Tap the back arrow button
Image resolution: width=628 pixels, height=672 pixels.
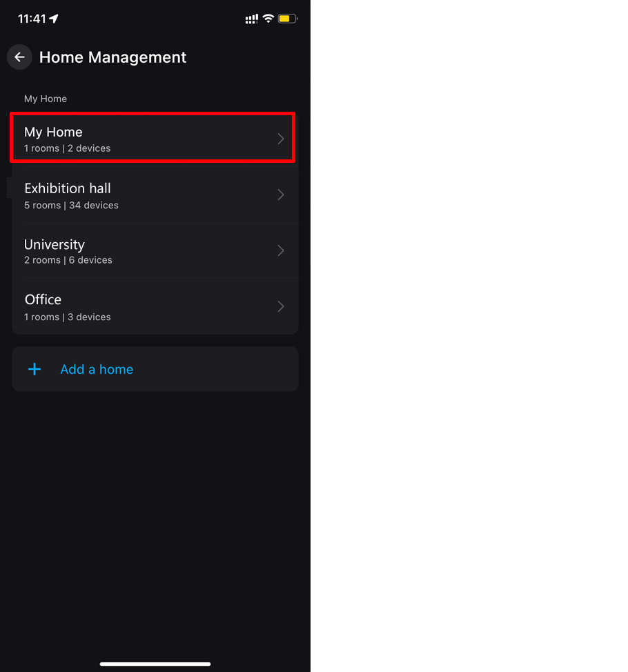tap(19, 57)
